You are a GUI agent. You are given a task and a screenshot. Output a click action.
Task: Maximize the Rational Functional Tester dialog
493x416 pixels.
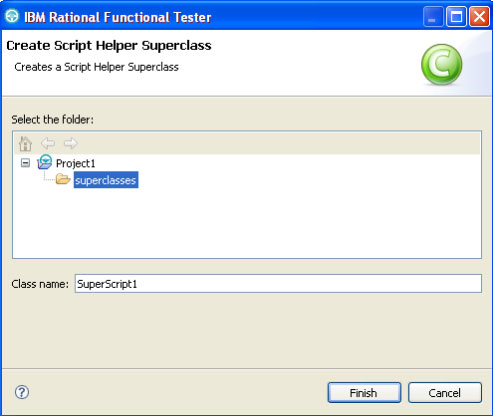tap(456, 17)
